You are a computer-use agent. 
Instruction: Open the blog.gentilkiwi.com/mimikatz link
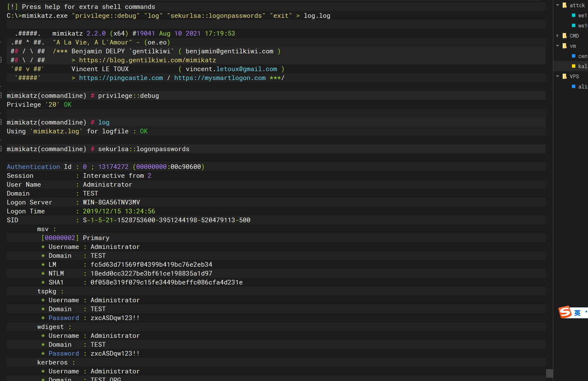148,60
